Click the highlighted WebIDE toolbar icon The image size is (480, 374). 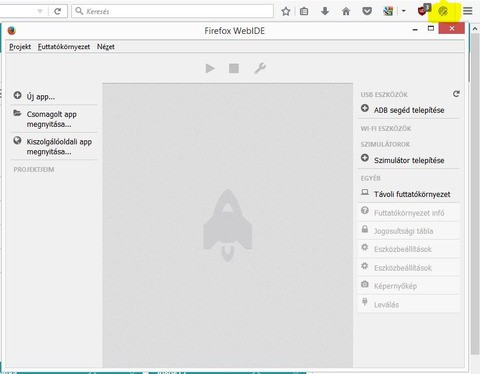pyautogui.click(x=443, y=12)
